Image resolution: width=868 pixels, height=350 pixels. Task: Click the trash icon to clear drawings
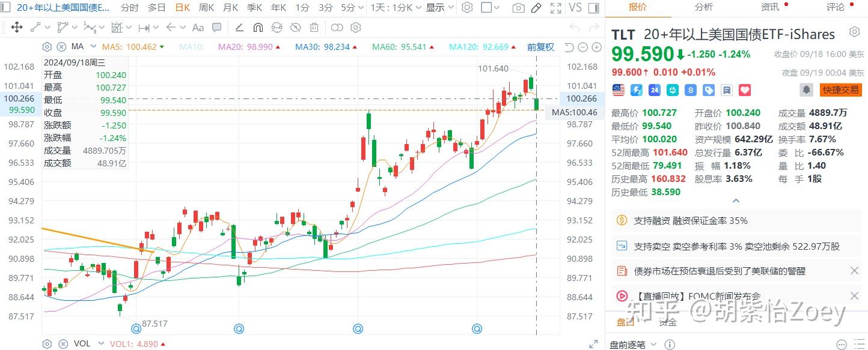[x=313, y=27]
